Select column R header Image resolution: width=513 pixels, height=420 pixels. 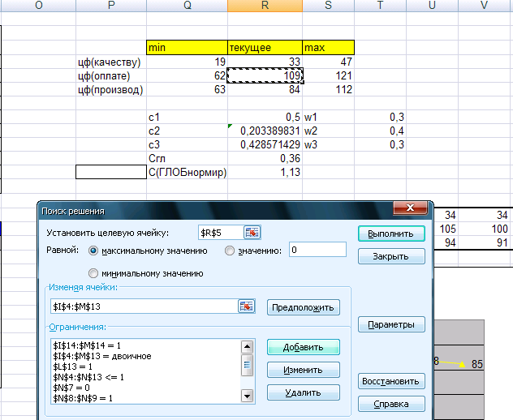[265, 6]
